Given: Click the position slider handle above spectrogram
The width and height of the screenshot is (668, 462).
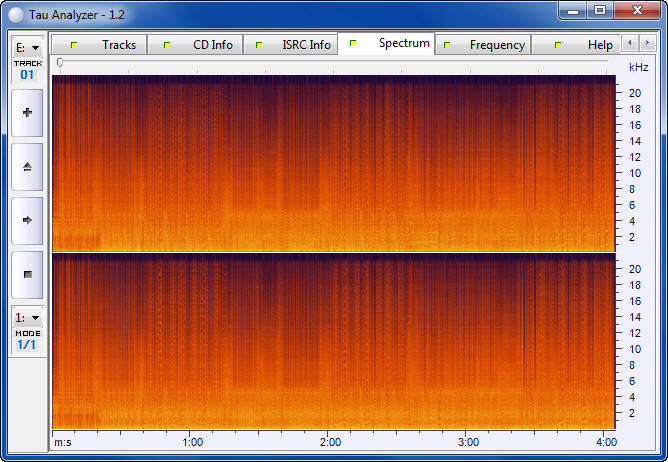Looking at the screenshot, I should click(60, 63).
